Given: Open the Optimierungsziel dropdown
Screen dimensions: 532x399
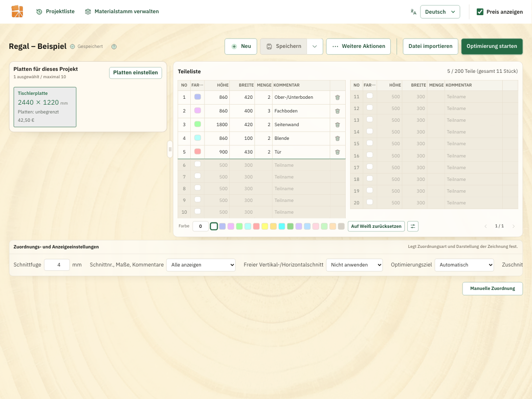Looking at the screenshot, I should tap(464, 265).
